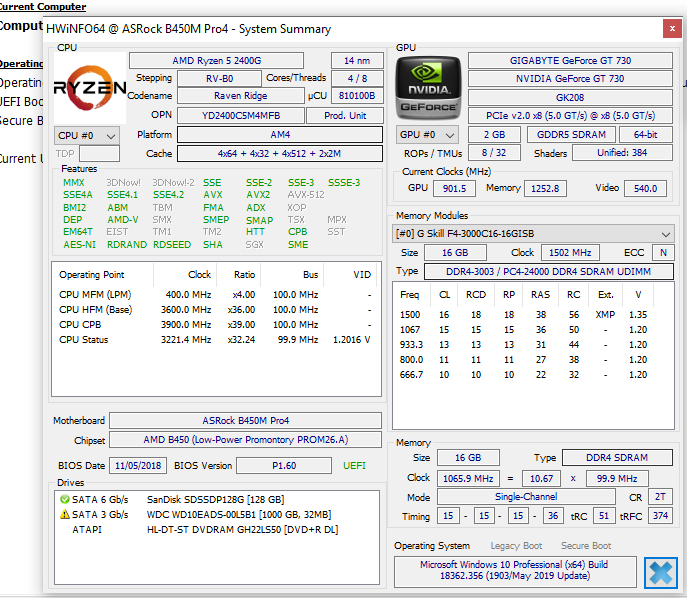Viewport: 687px width, 598px height.
Task: Click the 901.5 GPU clock value
Action: [x=454, y=188]
